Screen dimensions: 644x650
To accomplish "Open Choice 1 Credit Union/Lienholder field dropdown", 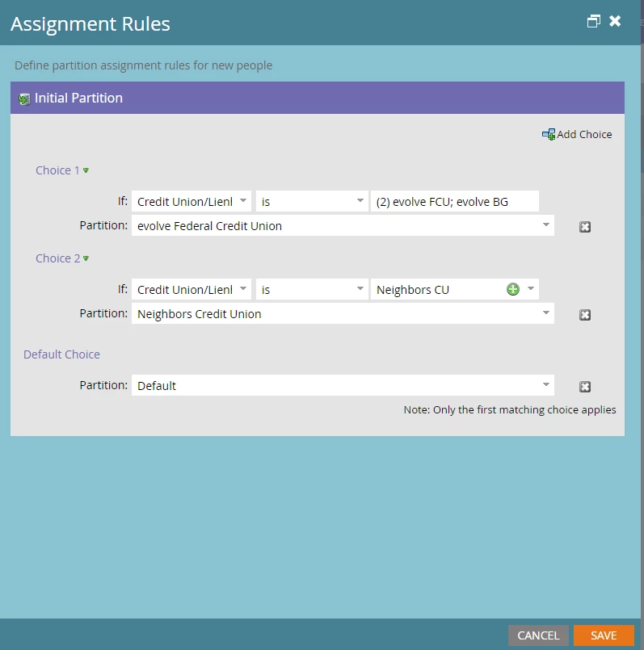I will point(243,200).
